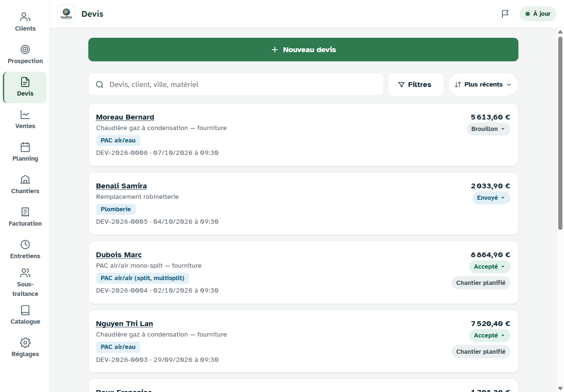The height and width of the screenshot is (392, 564).
Task: Open Sous-traitance people icon
Action: [x=25, y=273]
